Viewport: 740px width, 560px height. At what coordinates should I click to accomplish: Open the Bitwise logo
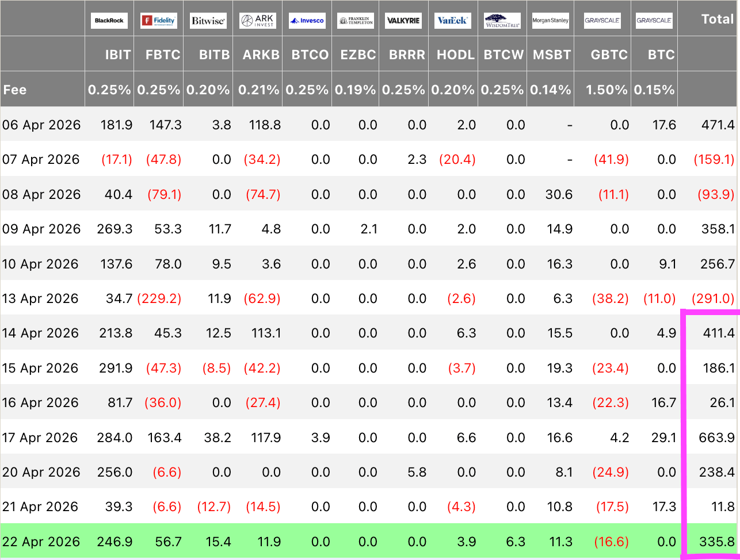point(208,21)
